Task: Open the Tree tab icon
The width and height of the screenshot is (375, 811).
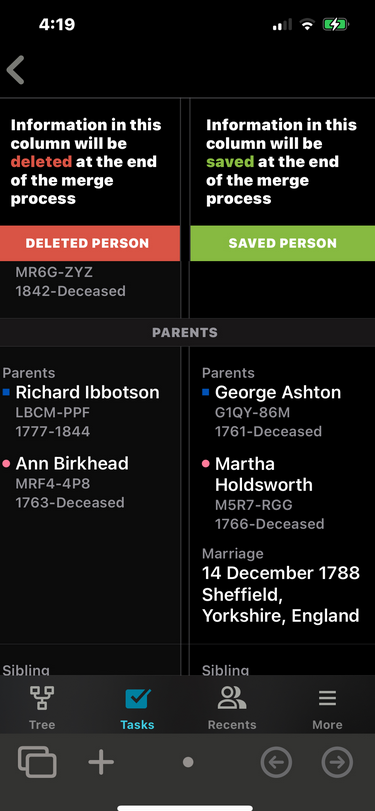Action: pyautogui.click(x=42, y=698)
